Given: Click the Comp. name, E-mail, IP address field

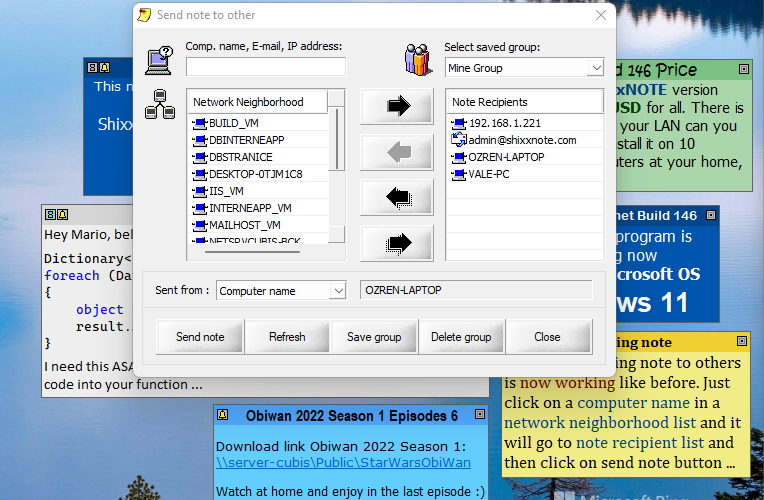Looking at the screenshot, I should 265,67.
